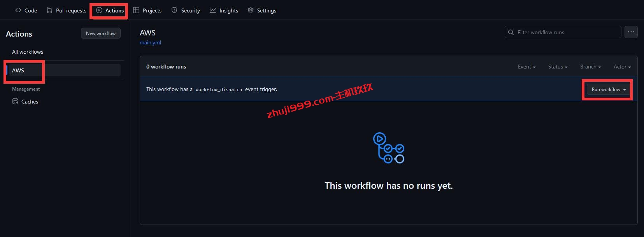Open the main.yml workflow file link

[x=150, y=43]
